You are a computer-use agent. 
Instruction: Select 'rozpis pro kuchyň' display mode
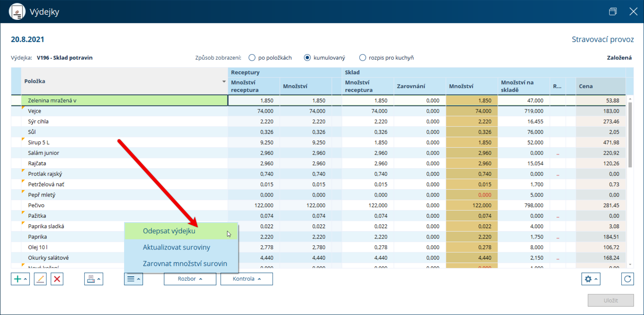pyautogui.click(x=363, y=58)
